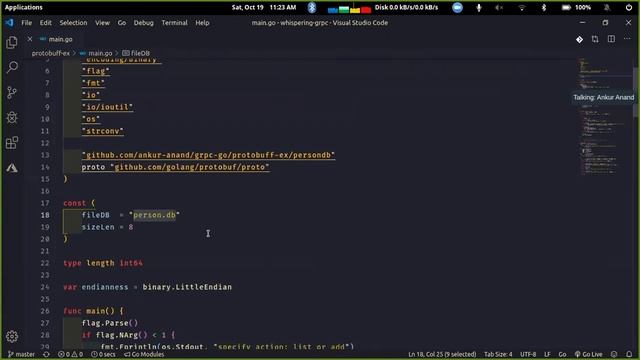This screenshot has height=360, width=640.
Task: Open the Edit menu
Action: [x=45, y=23]
